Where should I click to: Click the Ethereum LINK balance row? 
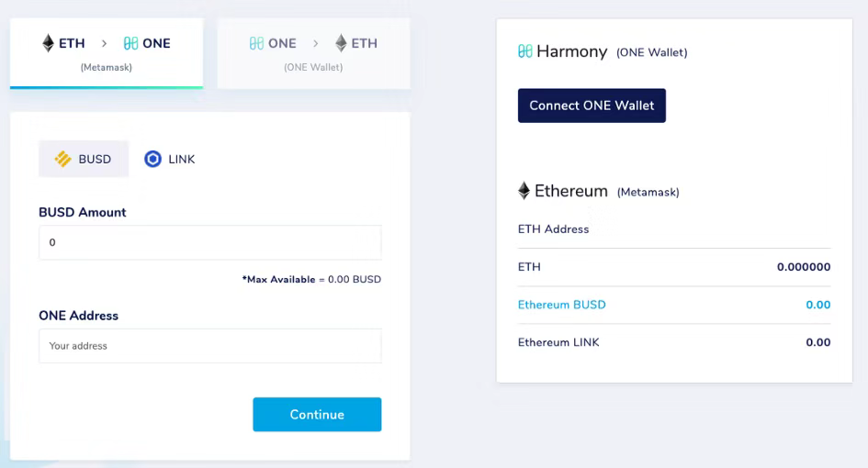click(674, 342)
